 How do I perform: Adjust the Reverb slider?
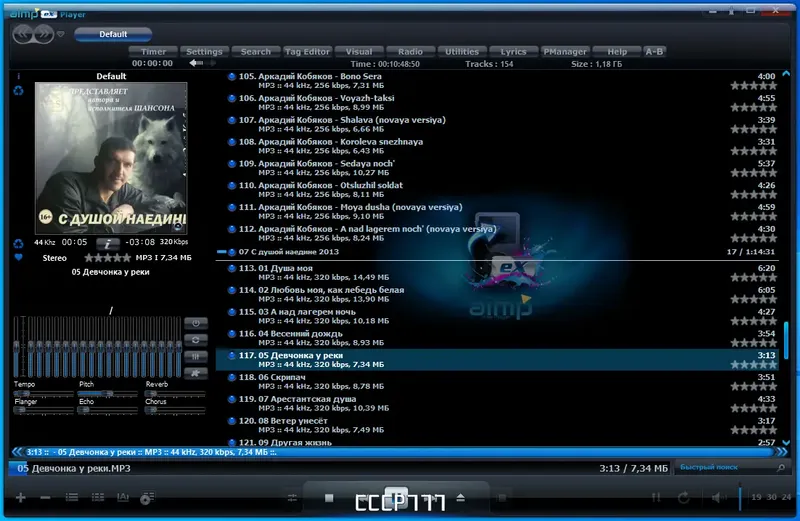point(175,393)
